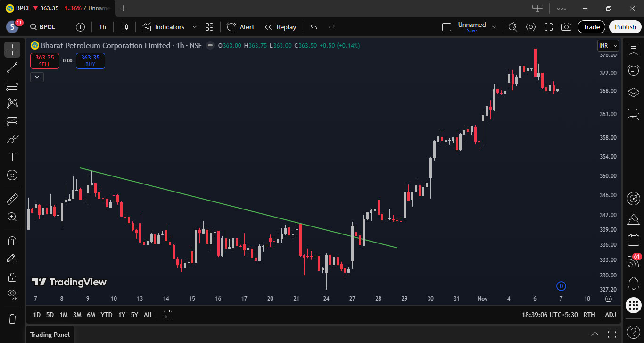Viewport: 644px width, 343px height.
Task: Open chart settings hexagon icon
Action: click(531, 27)
